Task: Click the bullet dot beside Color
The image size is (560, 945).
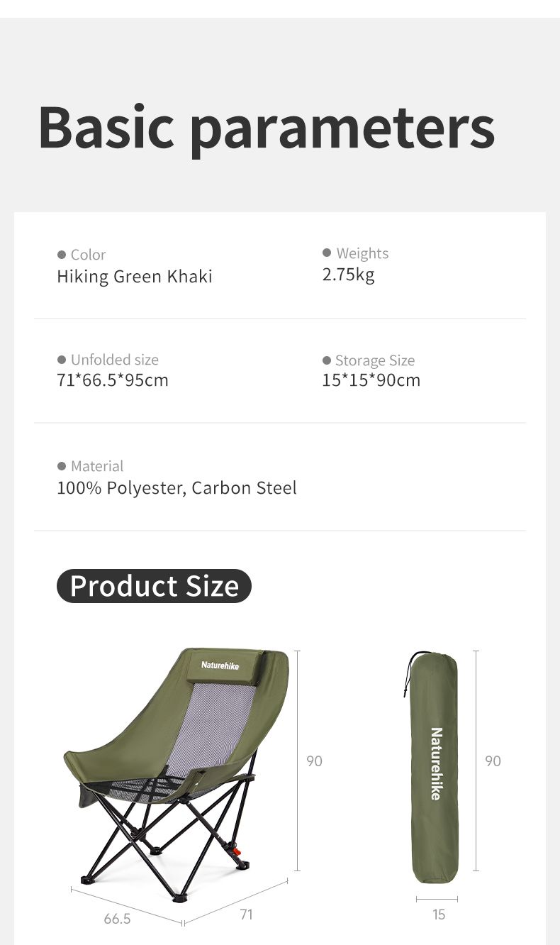Action: point(62,255)
